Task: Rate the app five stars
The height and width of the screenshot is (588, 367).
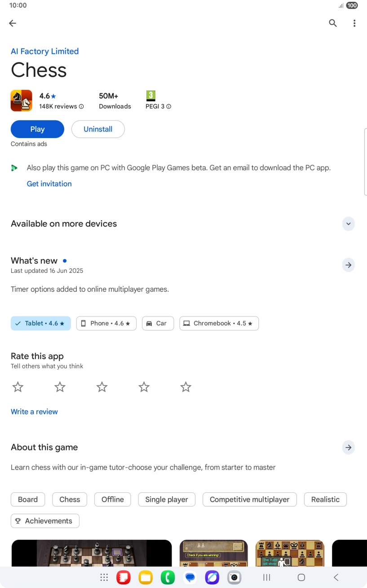Action: click(186, 387)
